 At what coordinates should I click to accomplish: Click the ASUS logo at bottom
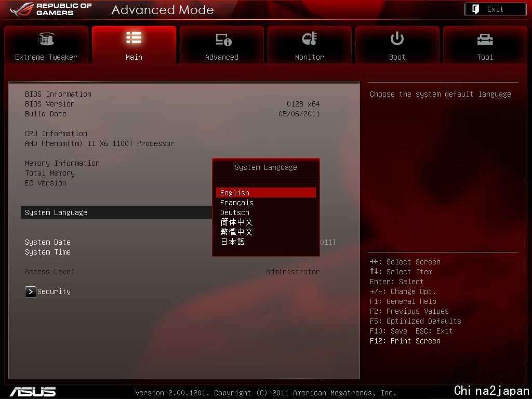pyautogui.click(x=33, y=392)
